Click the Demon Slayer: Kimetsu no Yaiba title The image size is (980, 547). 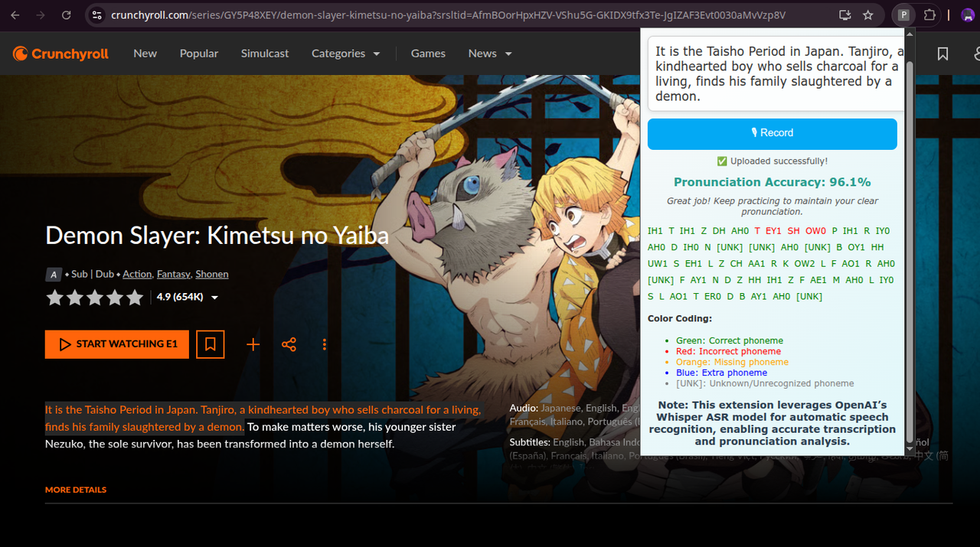(217, 235)
